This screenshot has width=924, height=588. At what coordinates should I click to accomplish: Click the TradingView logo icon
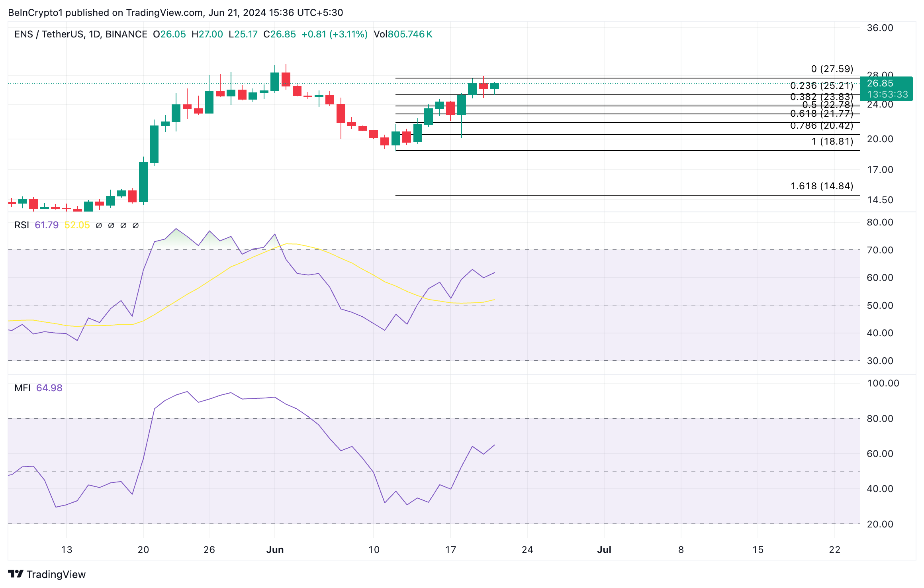(16, 574)
